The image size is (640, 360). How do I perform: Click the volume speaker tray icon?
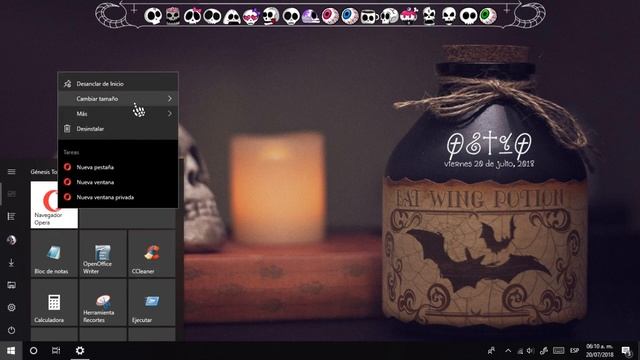[x=530, y=351]
